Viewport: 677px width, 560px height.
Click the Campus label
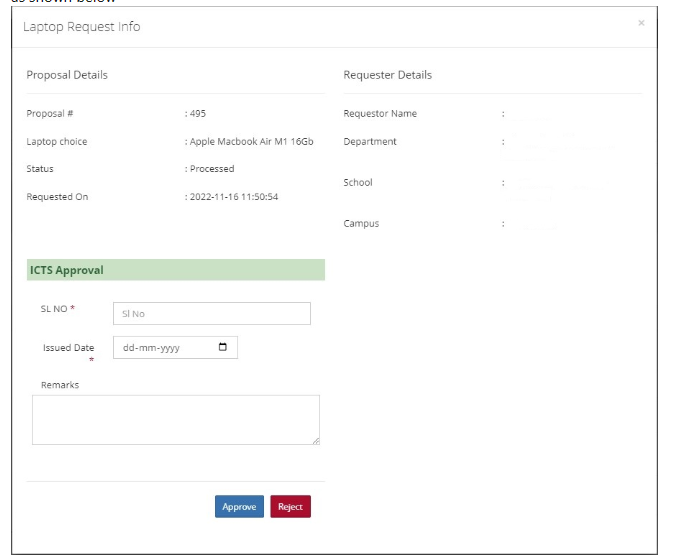[x=361, y=224]
